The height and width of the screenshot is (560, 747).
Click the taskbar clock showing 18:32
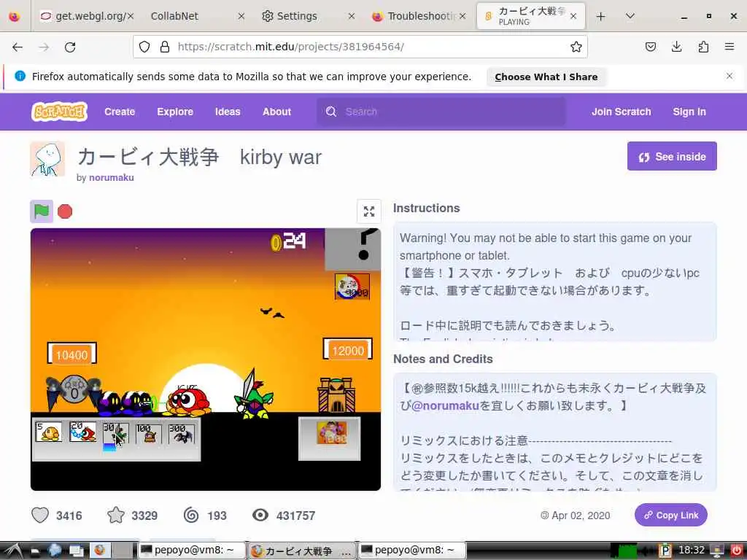tap(692, 551)
